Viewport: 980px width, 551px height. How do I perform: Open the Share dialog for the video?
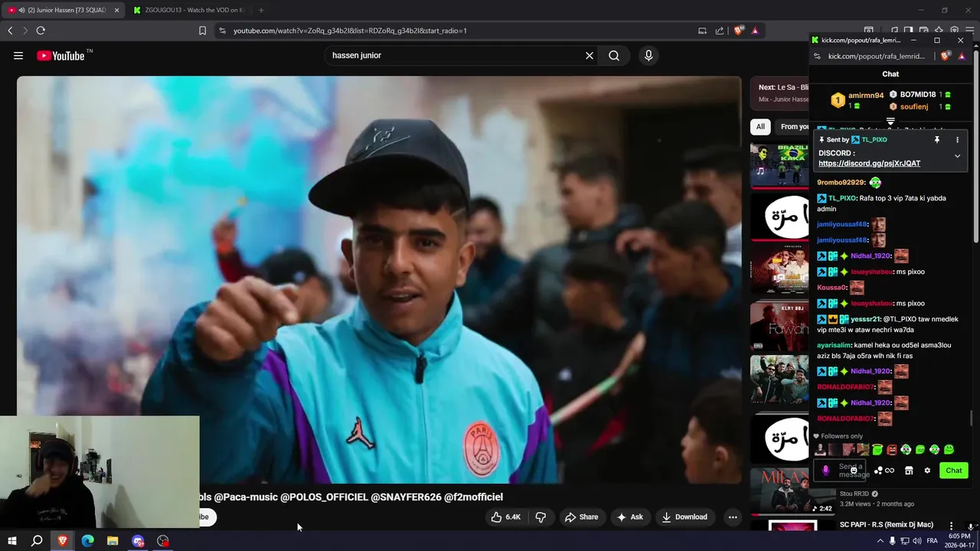click(x=581, y=517)
